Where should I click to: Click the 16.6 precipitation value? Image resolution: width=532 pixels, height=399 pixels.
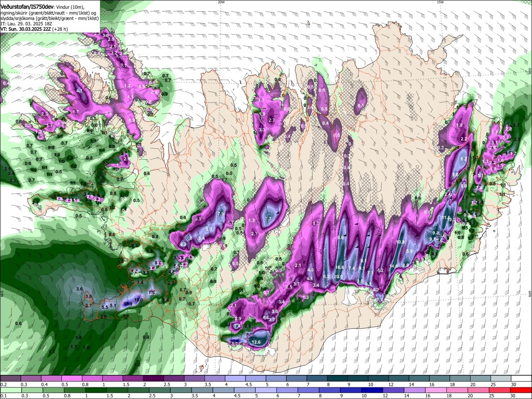[x=340, y=268]
